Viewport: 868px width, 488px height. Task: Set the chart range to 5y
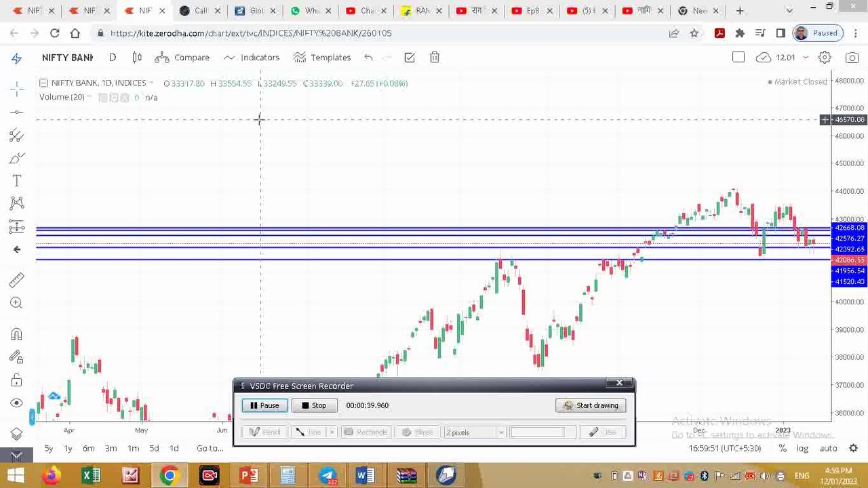tap(49, 449)
